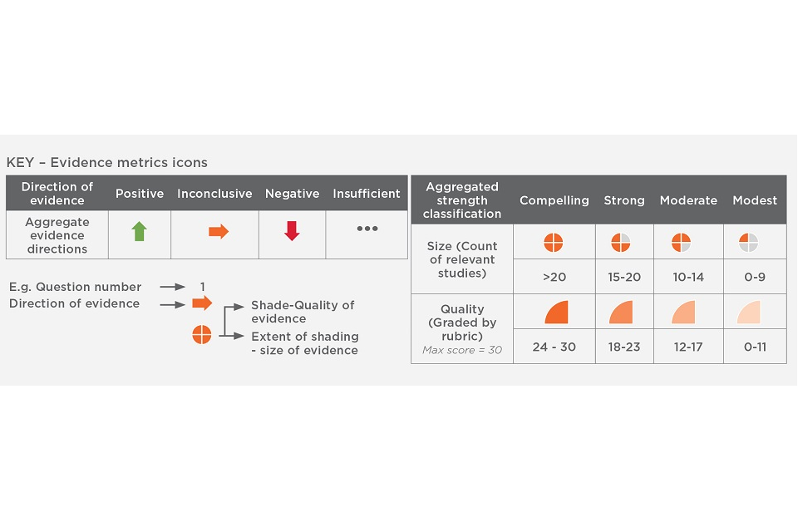Click the example orange arrow beside Direction of evidence
This screenshot has width=798, height=532.
coord(202,303)
